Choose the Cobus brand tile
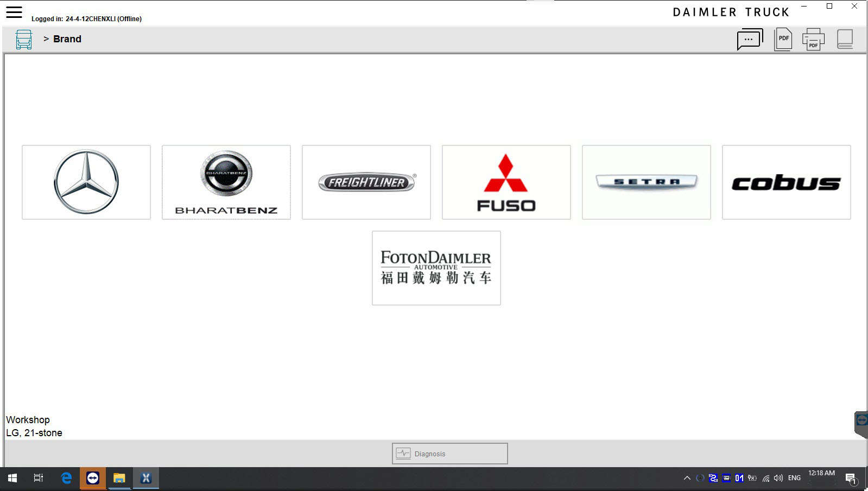The height and width of the screenshot is (491, 868). pos(787,182)
